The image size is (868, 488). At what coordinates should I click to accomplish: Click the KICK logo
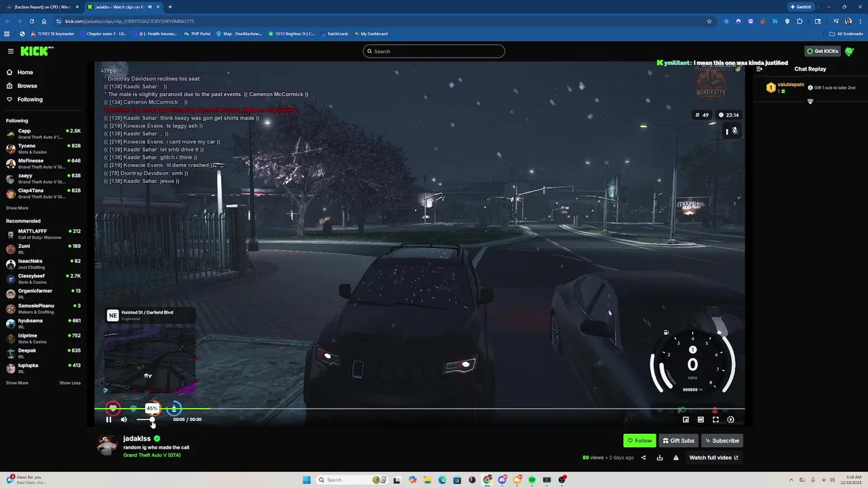[35, 51]
